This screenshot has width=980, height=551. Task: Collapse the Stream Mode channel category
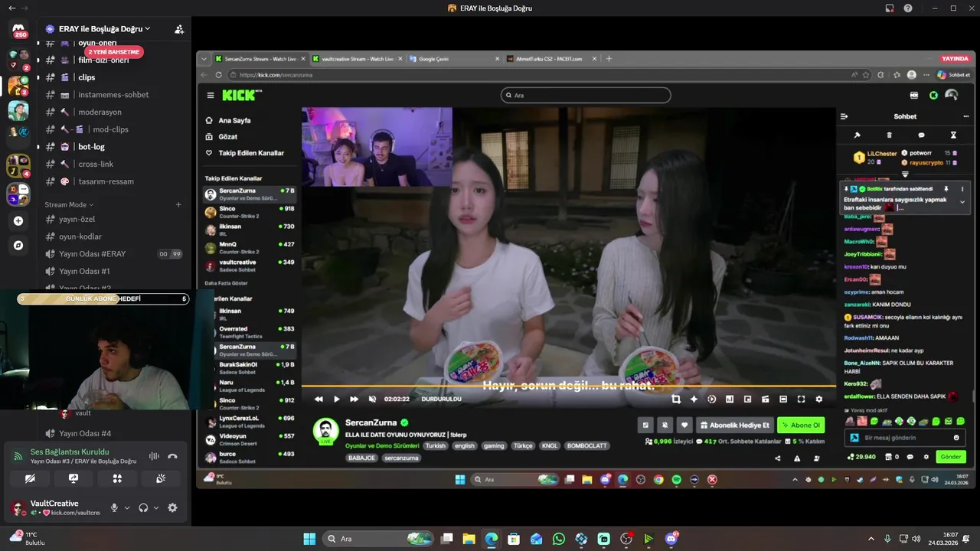[x=69, y=205]
